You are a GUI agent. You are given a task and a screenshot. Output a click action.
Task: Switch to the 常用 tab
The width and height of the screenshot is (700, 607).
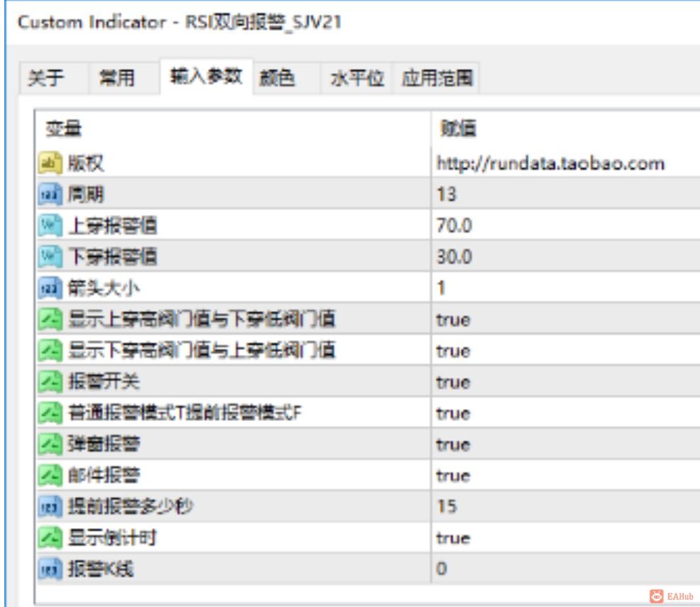click(124, 78)
